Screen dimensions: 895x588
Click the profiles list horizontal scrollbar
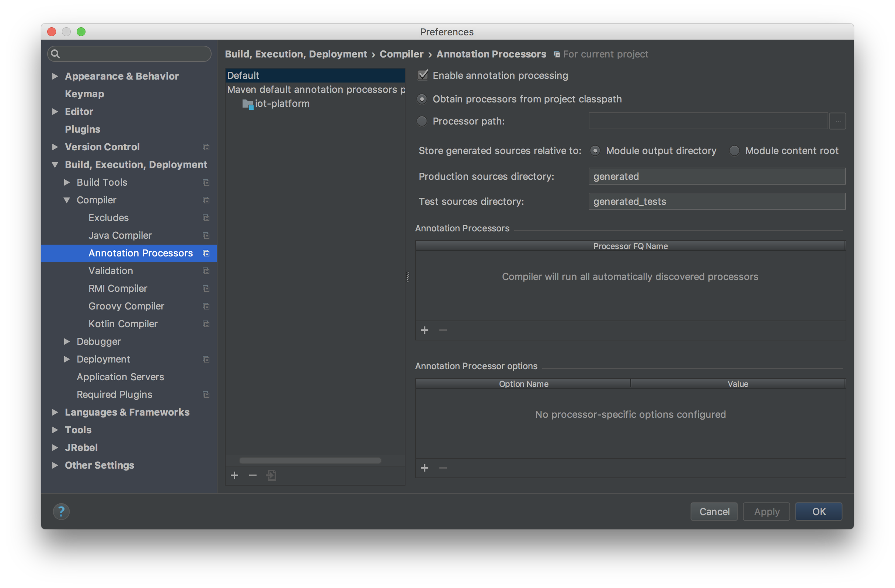coord(310,461)
